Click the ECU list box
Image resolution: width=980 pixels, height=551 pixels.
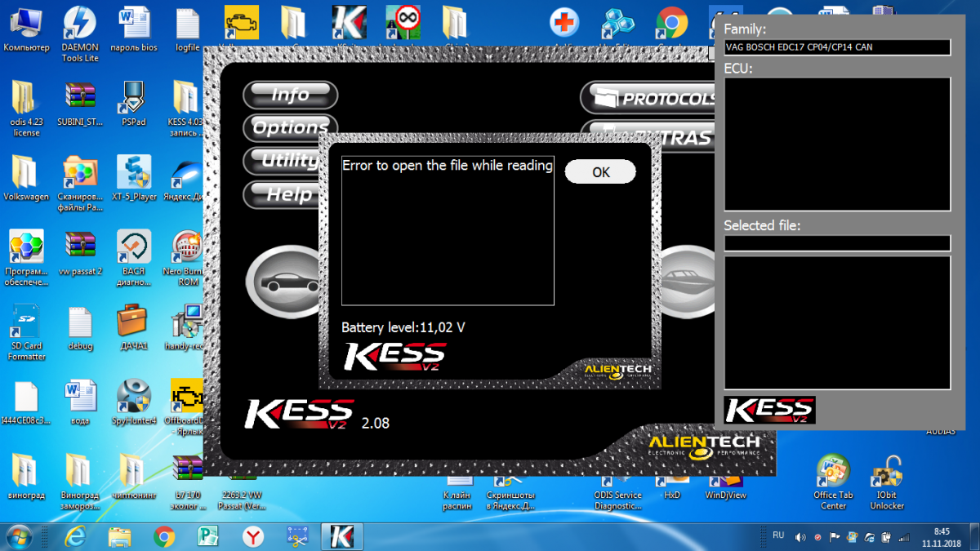pyautogui.click(x=837, y=144)
